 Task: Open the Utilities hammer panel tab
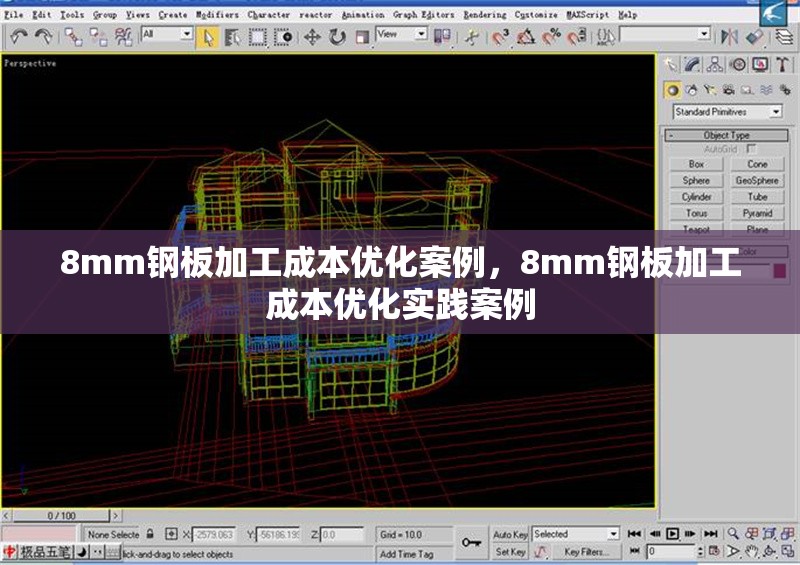[x=784, y=65]
